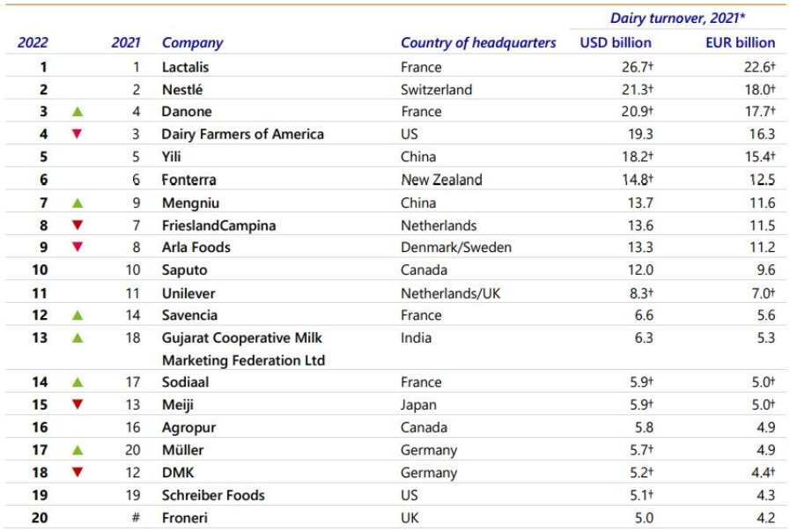Click the Fonterra company name

pos(188,180)
